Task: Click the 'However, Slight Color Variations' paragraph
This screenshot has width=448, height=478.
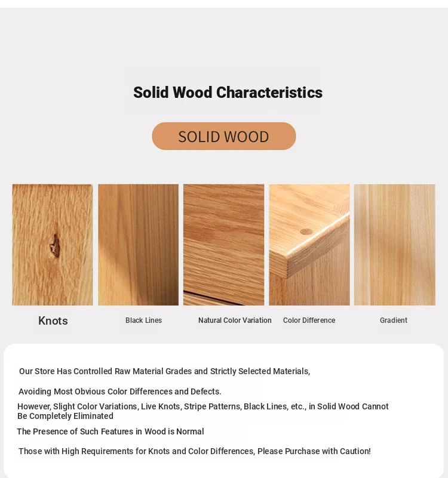Action: coord(203,411)
